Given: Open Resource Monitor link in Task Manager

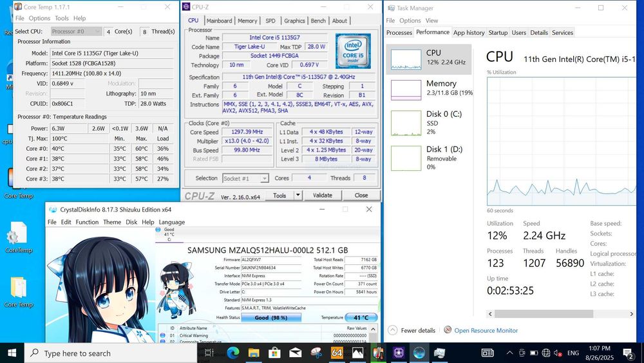Looking at the screenshot, I should 486,330.
